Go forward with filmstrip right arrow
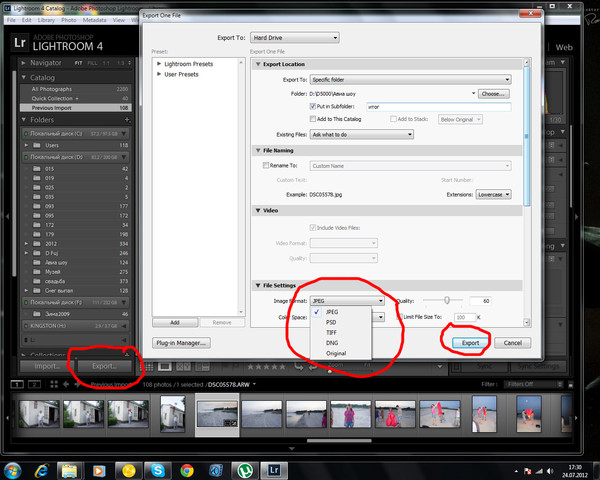This screenshot has height=480, width=600. [77, 384]
